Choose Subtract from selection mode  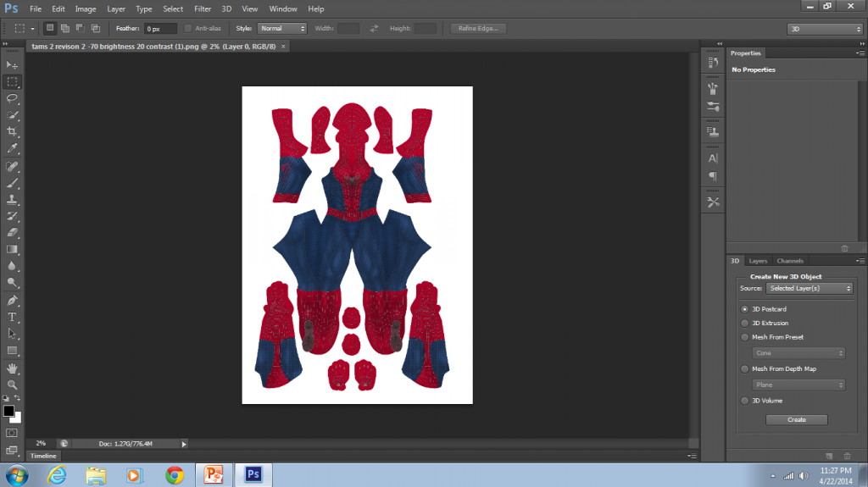(x=81, y=28)
